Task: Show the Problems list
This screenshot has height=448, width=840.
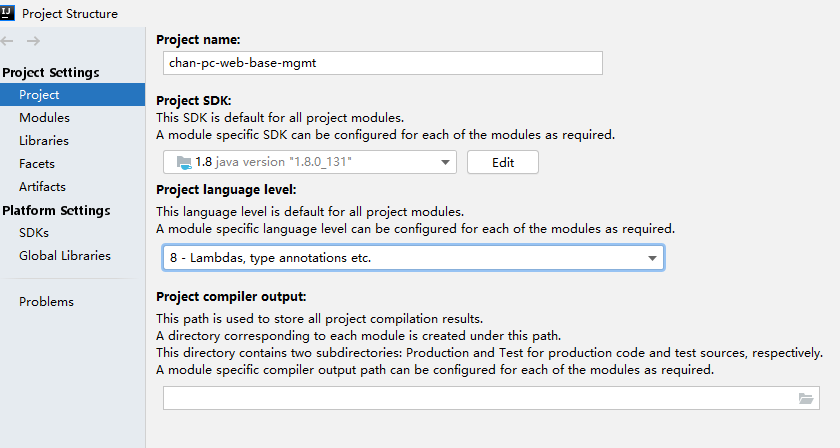Action: (x=47, y=302)
